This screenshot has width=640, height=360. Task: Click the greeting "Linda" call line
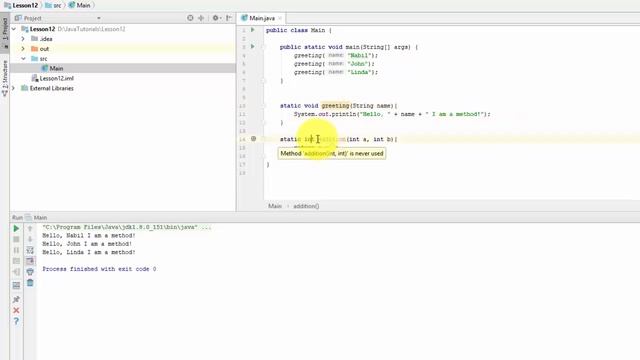click(x=336, y=72)
